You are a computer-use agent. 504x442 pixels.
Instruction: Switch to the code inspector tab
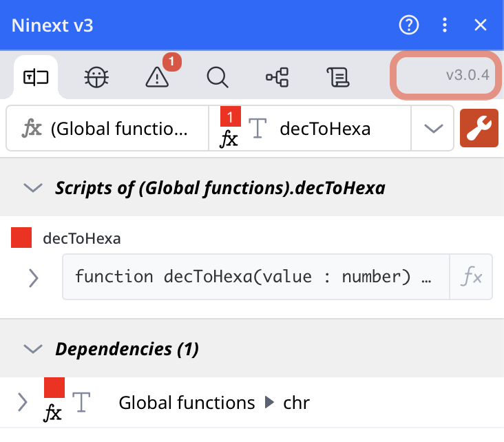36,77
